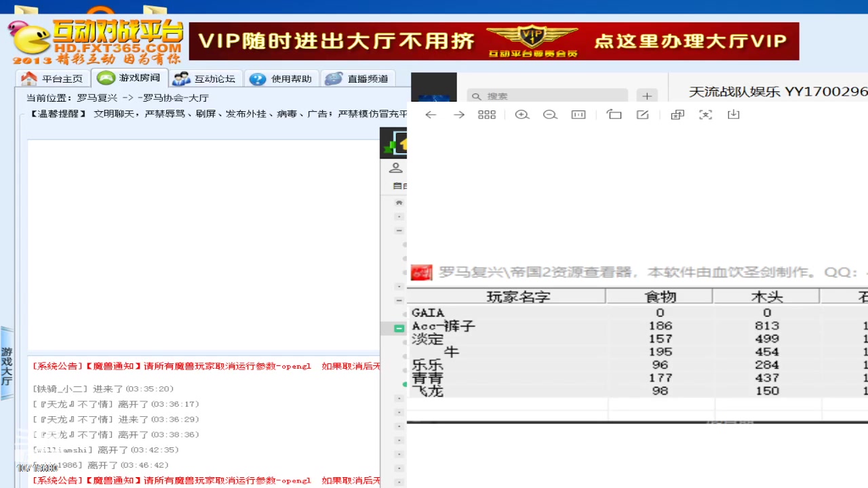View image at actual 1:1 size
The image size is (868, 488).
tap(578, 115)
